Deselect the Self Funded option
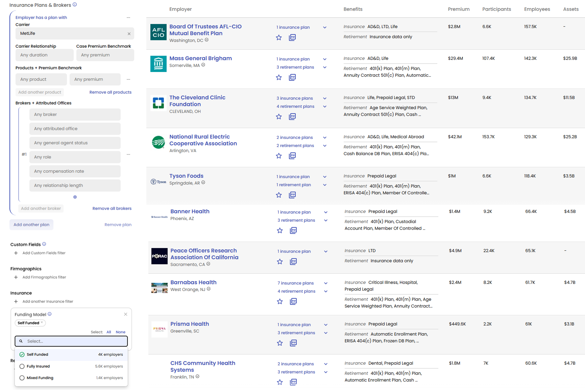585x392 pixels. click(22, 354)
